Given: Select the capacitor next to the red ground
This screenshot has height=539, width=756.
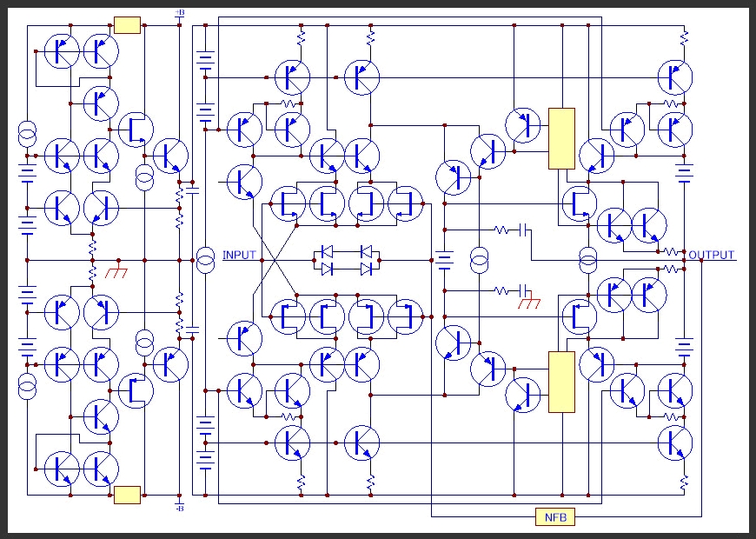Looking at the screenshot, I should pos(523,290).
